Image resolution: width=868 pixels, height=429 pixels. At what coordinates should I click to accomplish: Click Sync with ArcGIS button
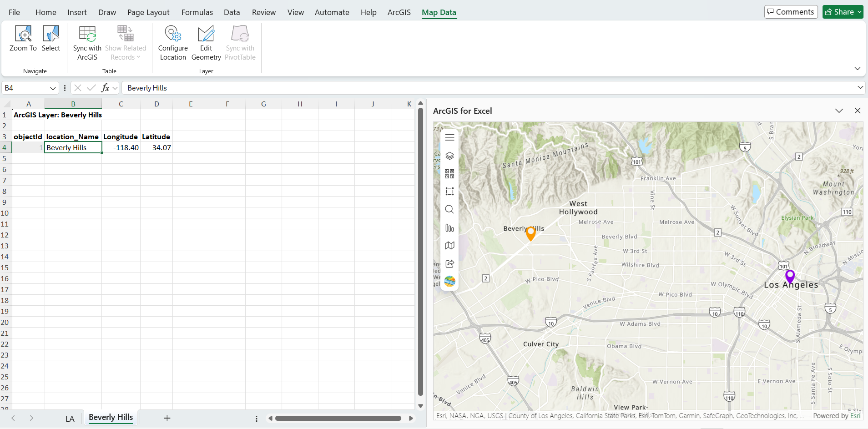point(87,43)
